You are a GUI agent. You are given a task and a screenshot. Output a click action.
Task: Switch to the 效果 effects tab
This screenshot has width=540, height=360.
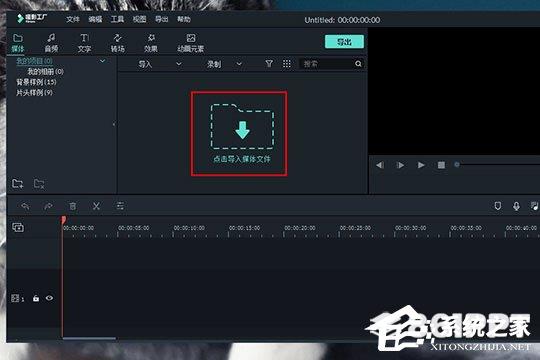click(151, 43)
